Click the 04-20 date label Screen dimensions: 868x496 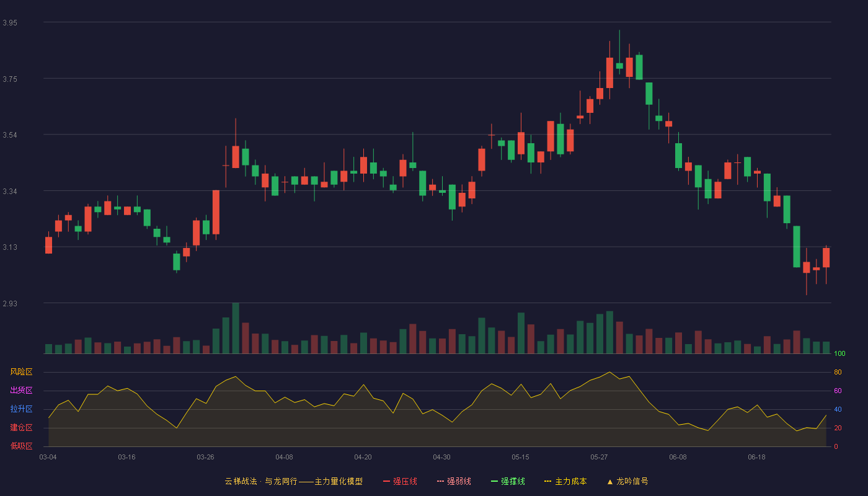coord(363,457)
